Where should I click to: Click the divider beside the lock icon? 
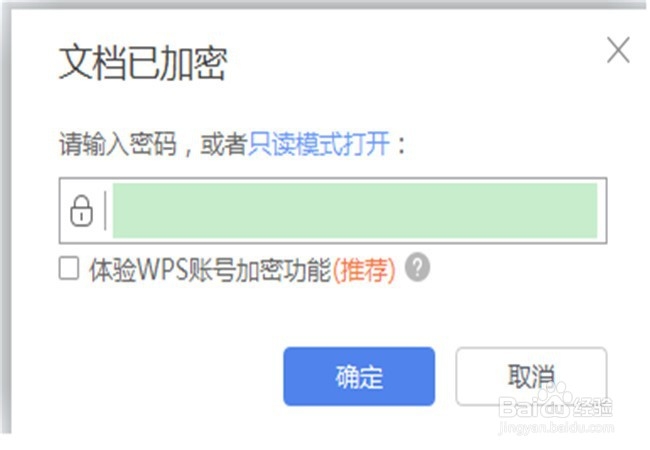tap(105, 210)
